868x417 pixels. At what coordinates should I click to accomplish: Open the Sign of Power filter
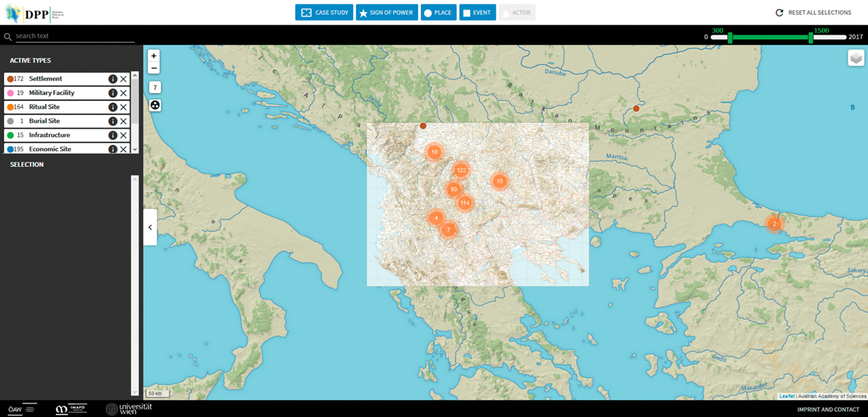[x=387, y=13]
